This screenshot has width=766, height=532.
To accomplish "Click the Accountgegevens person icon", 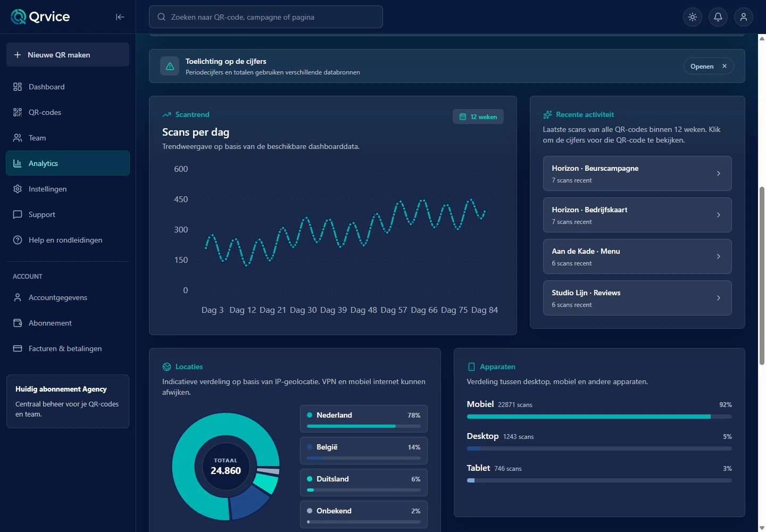I will click(18, 297).
